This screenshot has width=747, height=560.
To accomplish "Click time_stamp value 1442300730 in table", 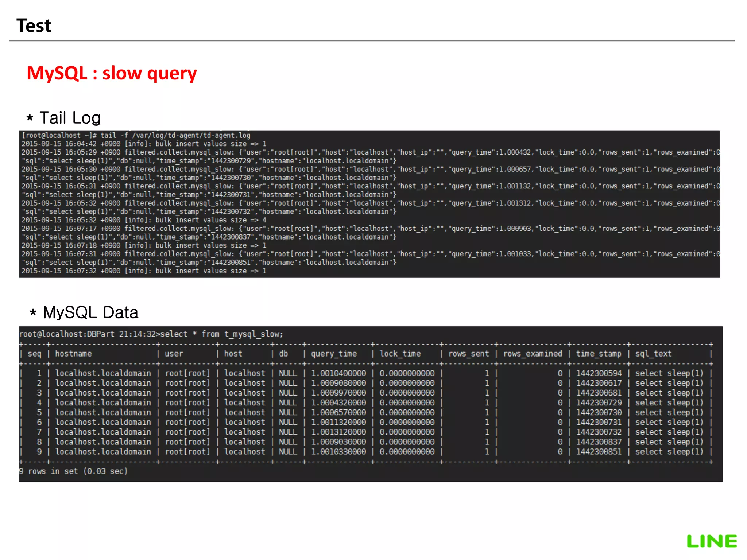I will 599,413.
